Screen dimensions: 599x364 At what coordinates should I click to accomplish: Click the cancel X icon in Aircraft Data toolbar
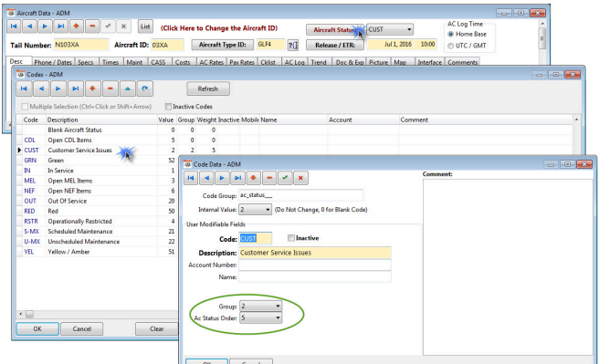point(123,26)
